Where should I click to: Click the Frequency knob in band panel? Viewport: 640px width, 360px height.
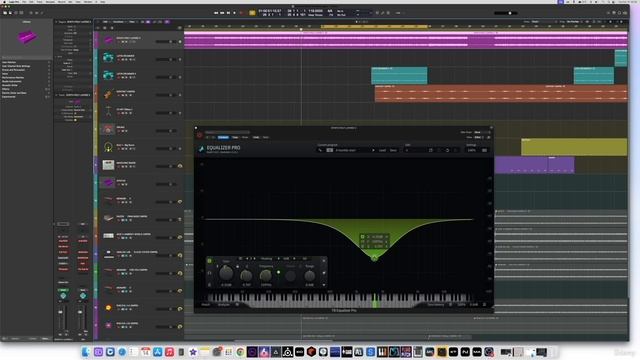pos(266,276)
